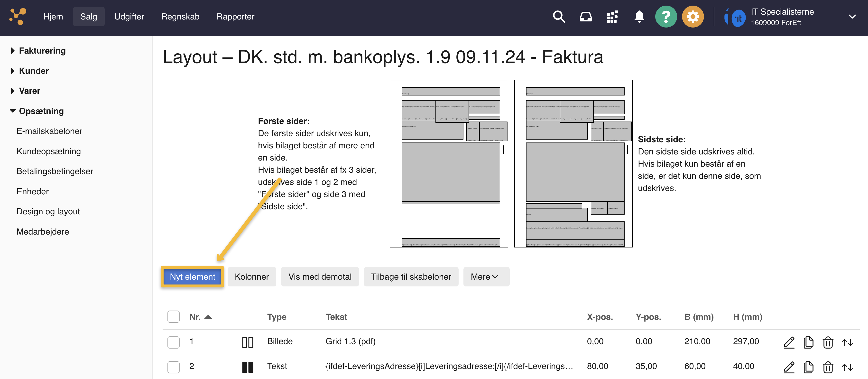Image resolution: width=868 pixels, height=379 pixels.
Task: Open the search magnifier icon
Action: point(559,17)
